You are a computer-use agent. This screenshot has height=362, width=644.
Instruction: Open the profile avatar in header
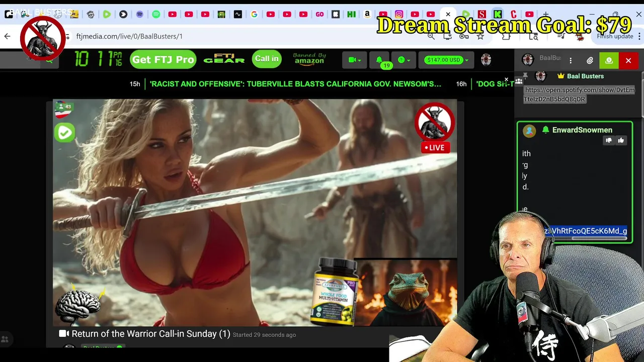(486, 60)
